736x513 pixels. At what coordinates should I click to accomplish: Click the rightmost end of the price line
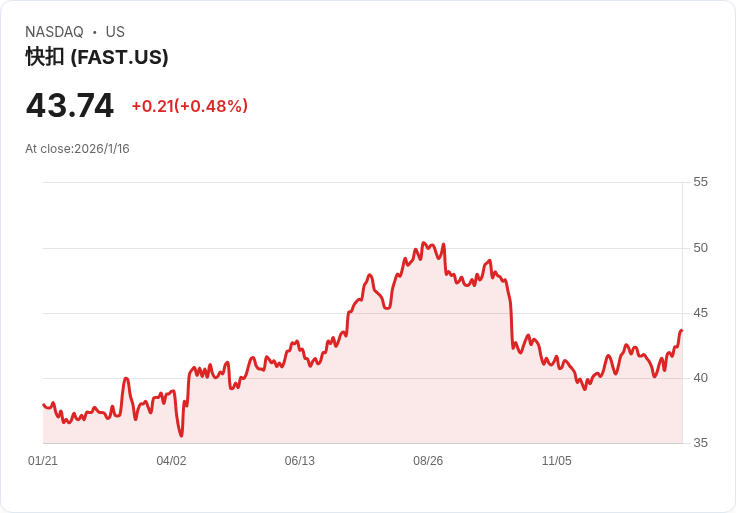tap(681, 330)
